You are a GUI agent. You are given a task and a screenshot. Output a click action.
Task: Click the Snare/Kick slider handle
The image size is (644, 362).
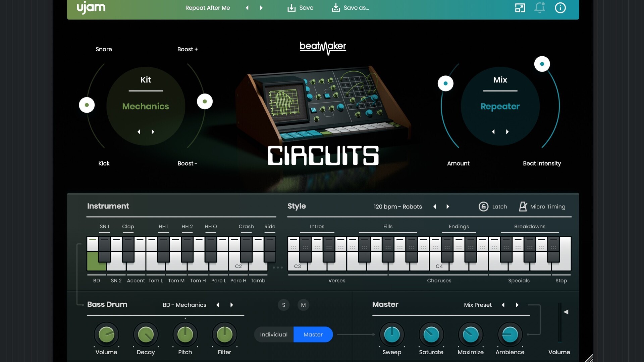(x=87, y=105)
